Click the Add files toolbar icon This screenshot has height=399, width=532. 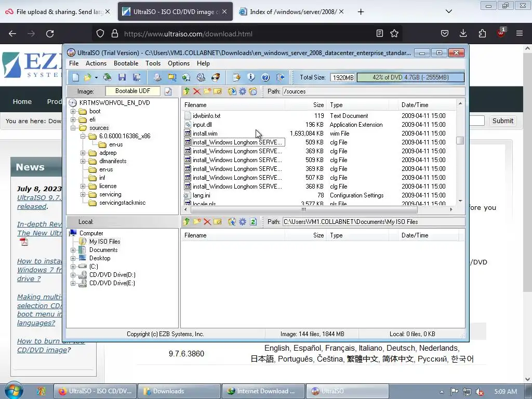pyautogui.click(x=236, y=77)
